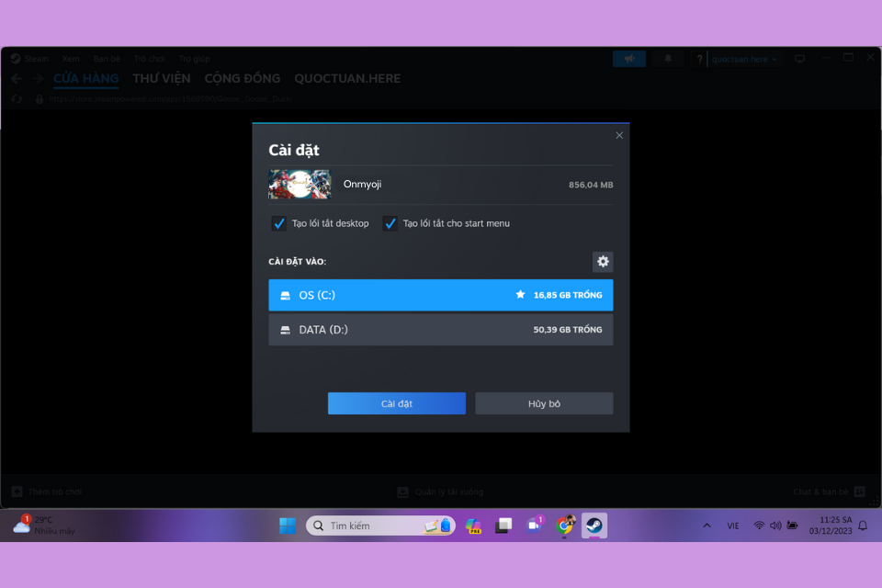Open Google Chrome from taskbar
The height and width of the screenshot is (588, 882).
tap(564, 526)
